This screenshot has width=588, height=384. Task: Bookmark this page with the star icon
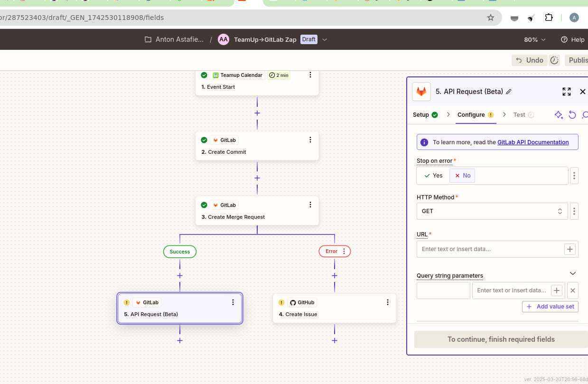click(491, 18)
